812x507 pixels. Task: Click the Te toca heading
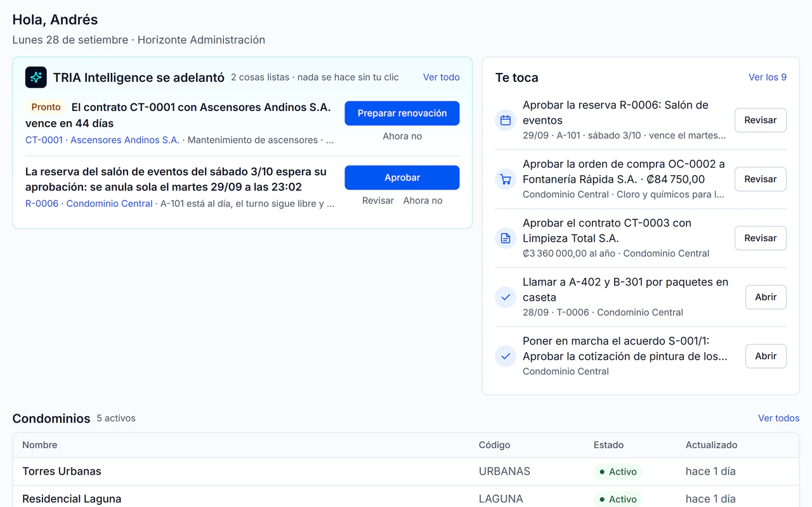pos(517,77)
